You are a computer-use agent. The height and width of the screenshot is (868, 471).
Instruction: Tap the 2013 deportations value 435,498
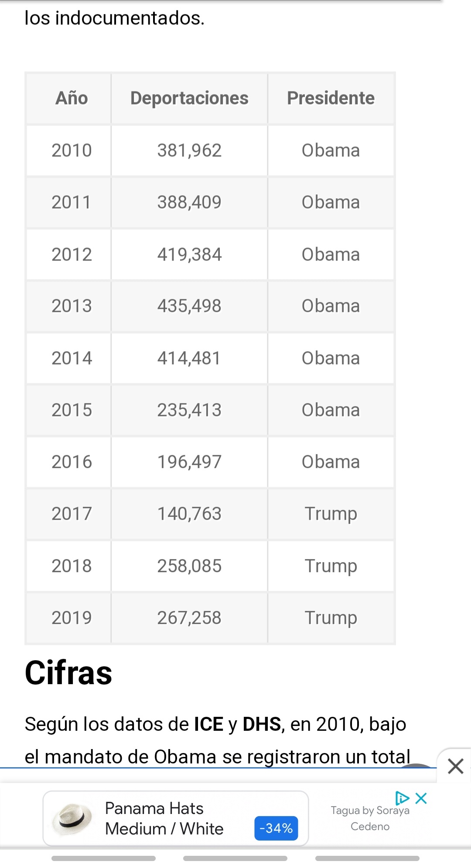click(189, 306)
